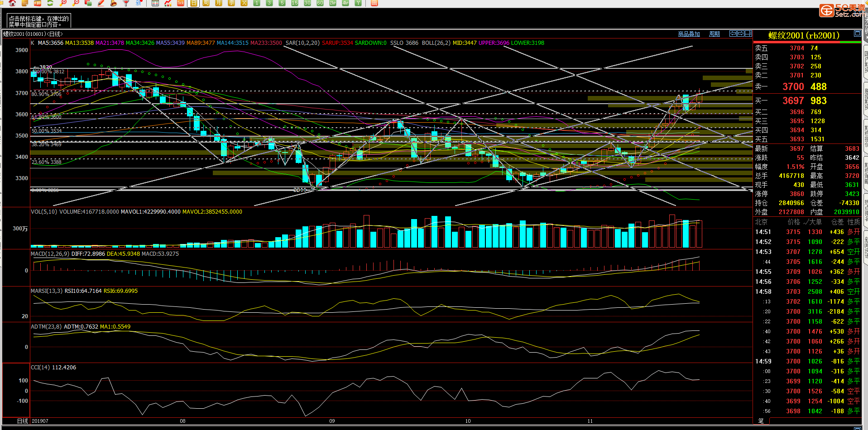This screenshot has width=868, height=430.
Task: Click the intraday chart icon
Action: click(168, 3)
